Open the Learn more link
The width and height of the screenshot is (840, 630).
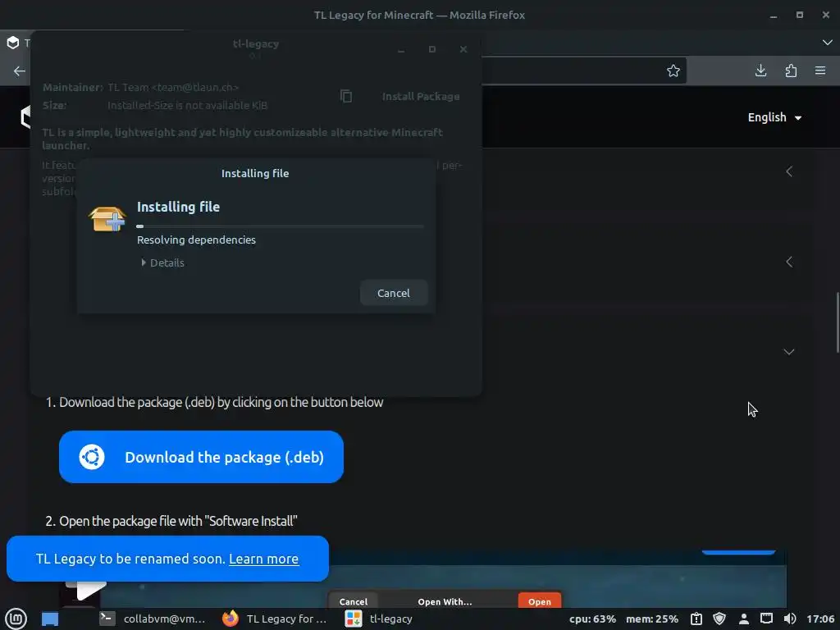263,559
